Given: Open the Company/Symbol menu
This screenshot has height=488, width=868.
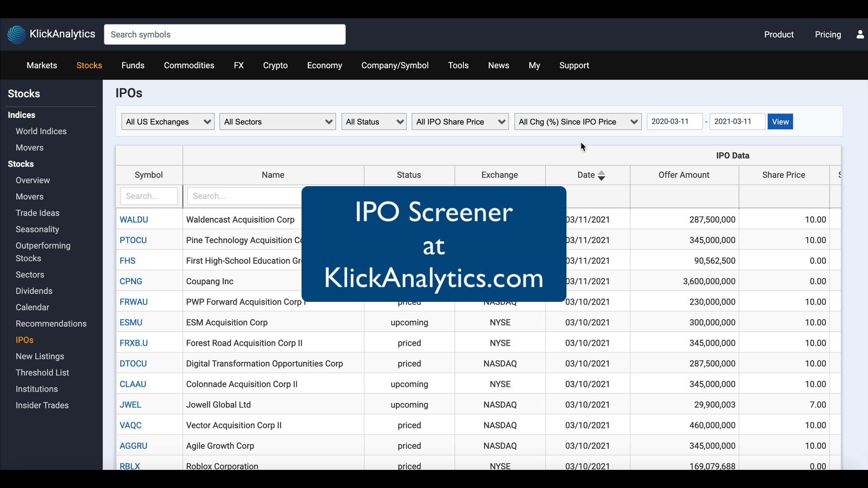Looking at the screenshot, I should (395, 66).
